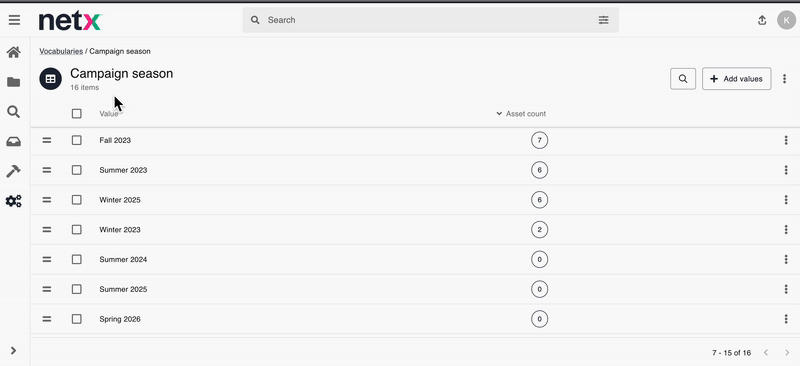800x366 pixels.
Task: Check the Spring 2026 checkbox
Action: (77, 319)
